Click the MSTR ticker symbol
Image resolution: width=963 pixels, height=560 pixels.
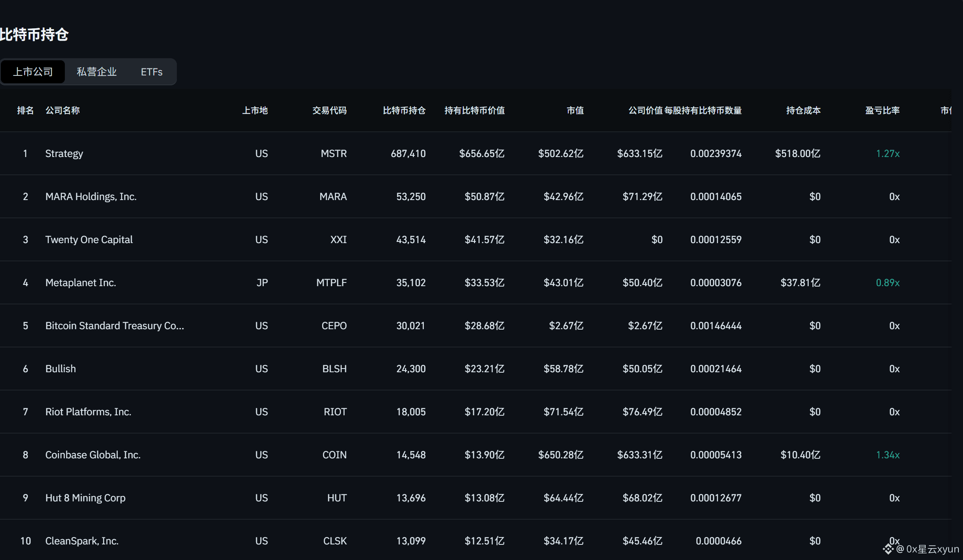pos(334,153)
